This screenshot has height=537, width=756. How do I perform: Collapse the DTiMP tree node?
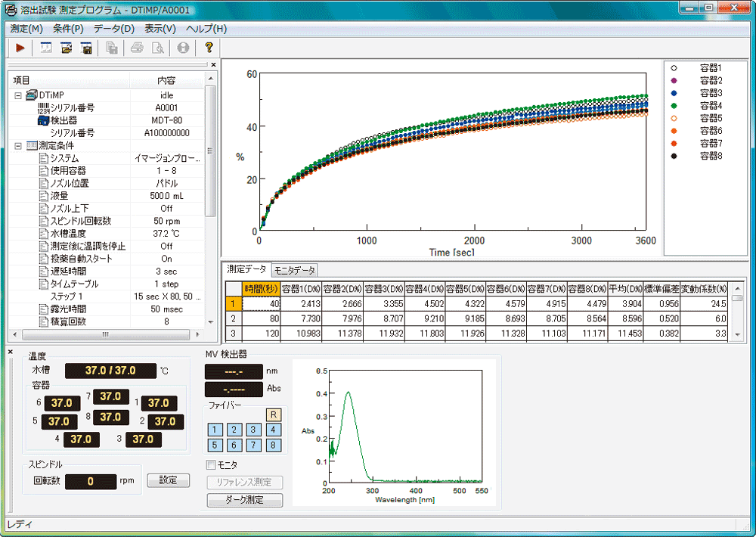click(x=18, y=95)
